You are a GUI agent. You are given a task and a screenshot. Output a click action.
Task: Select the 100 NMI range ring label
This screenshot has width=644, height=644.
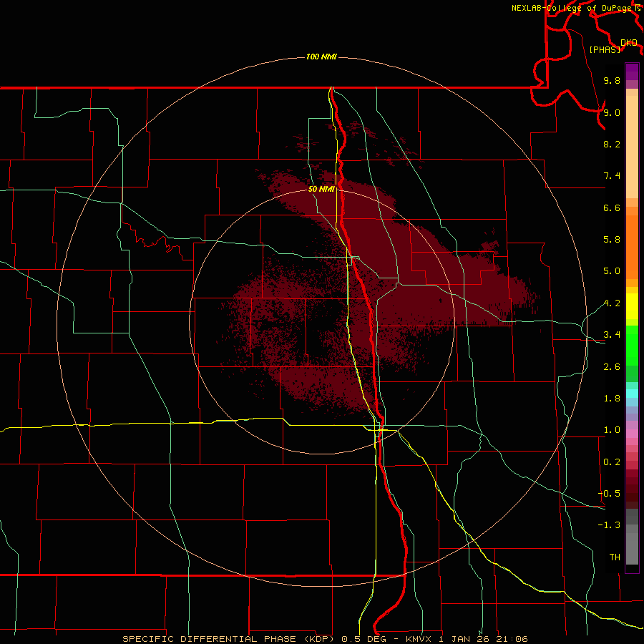coord(321,57)
